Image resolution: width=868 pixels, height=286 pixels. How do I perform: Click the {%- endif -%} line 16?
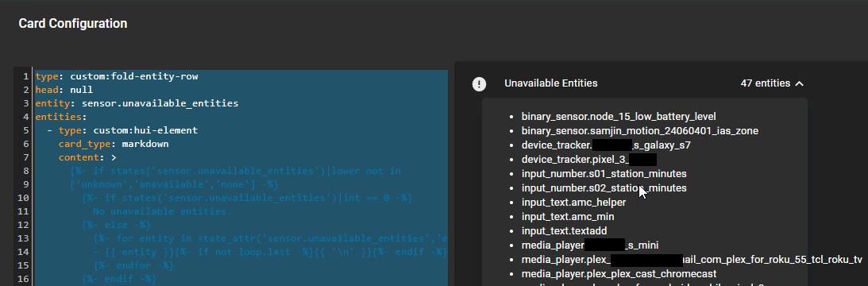point(119,279)
